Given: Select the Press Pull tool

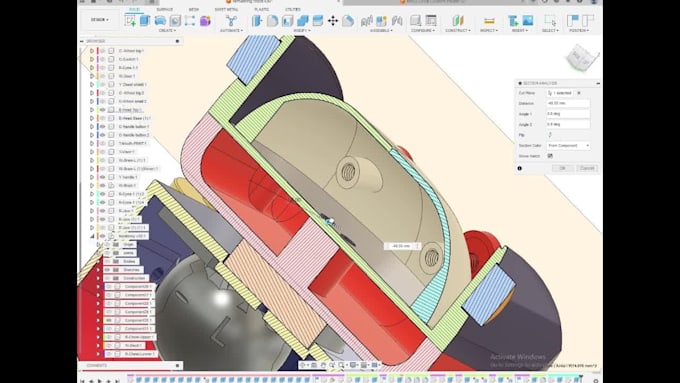Looking at the screenshot, I should 257,20.
